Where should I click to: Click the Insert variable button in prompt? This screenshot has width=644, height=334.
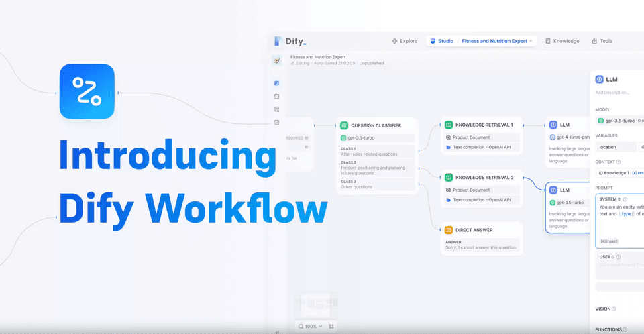point(609,241)
